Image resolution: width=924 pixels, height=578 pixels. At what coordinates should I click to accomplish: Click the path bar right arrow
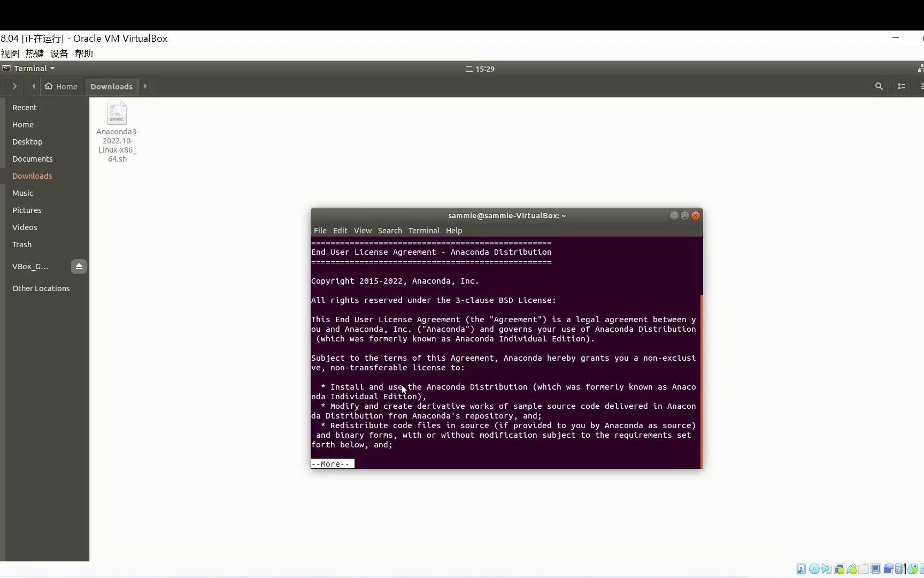[x=145, y=86]
